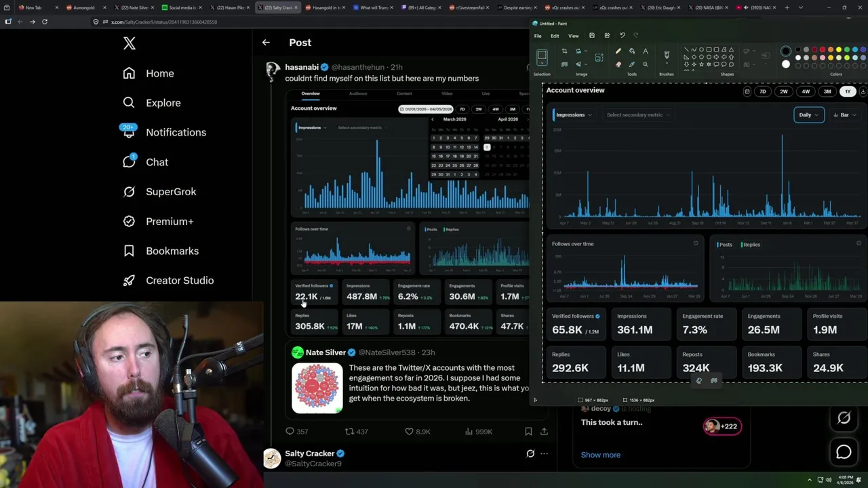The image size is (868, 488).
Task: Pick the yellow swatch in Paint's top row
Action: (x=839, y=49)
